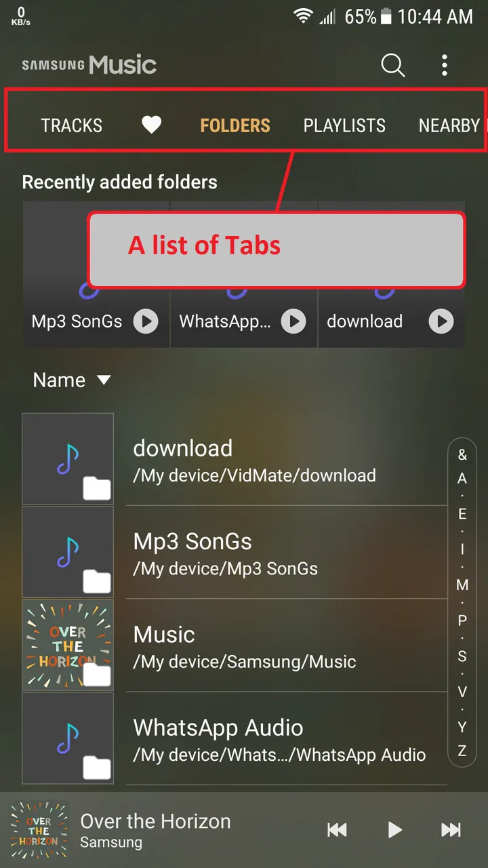
Task: Select the Mp3 SonGs folder name in list
Action: pyautogui.click(x=192, y=541)
